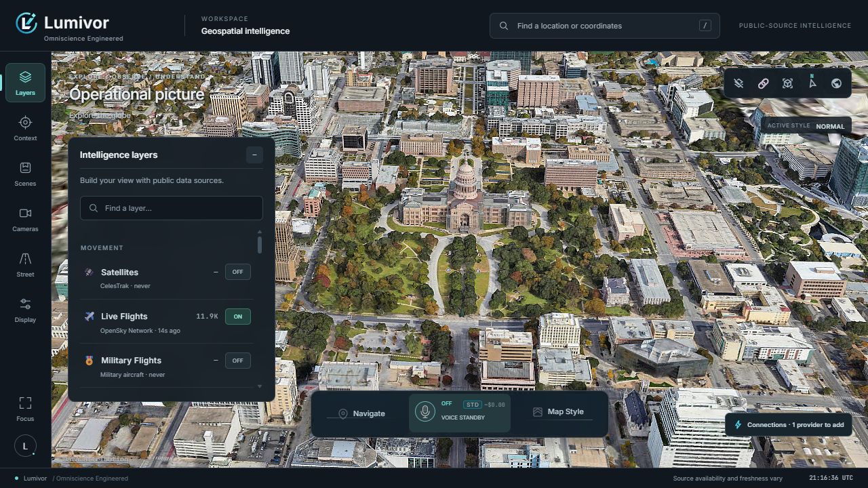
Task: Click the link icon in map toolbar
Action: 763,83
